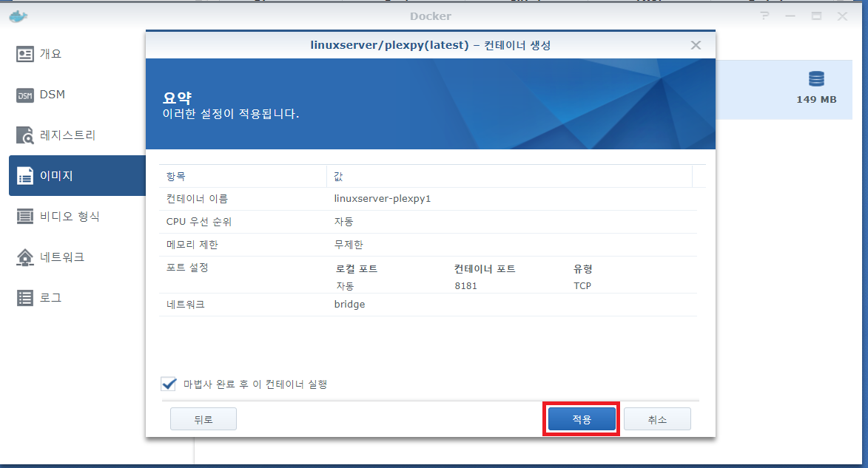Screen dimensions: 868x468
Task: Go to the 비디오 형식 tab
Action: tap(78, 217)
